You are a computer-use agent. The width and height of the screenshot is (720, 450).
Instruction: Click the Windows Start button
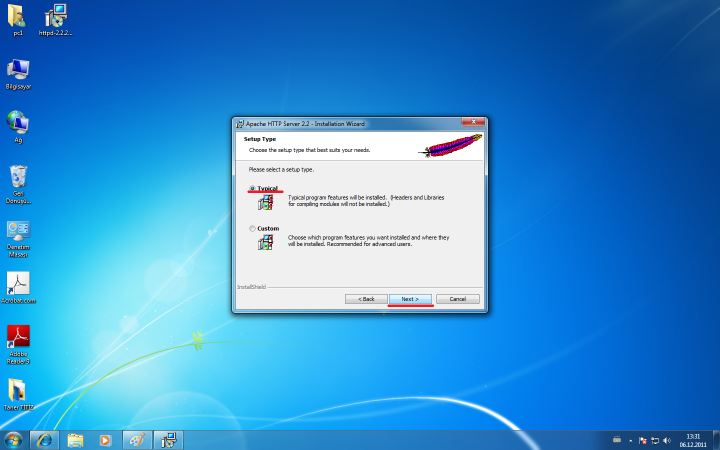coord(14,440)
